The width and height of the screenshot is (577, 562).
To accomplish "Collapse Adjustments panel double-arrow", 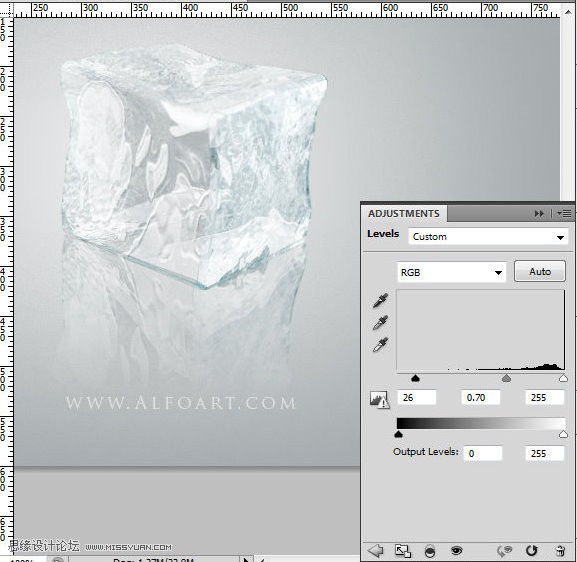I will tap(539, 213).
